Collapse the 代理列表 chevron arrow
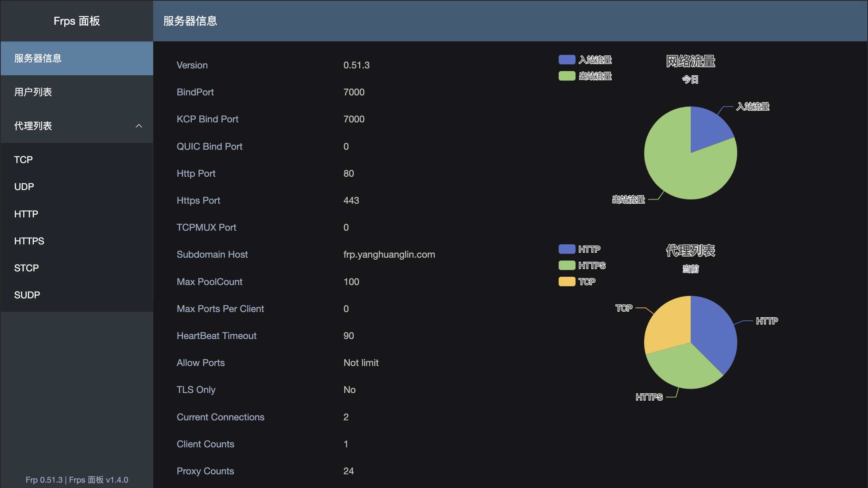This screenshot has width=868, height=488. coord(139,126)
